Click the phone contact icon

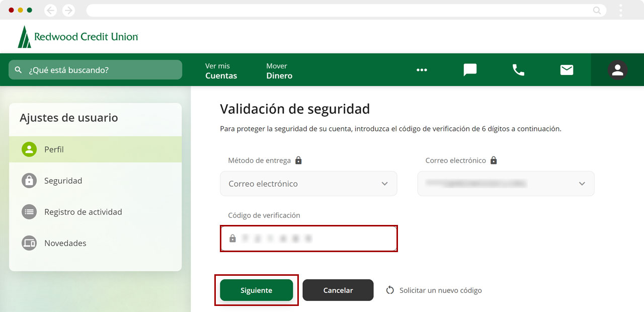518,70
